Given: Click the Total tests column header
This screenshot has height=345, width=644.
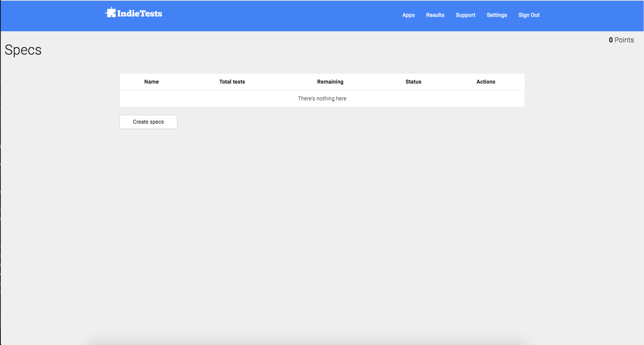Looking at the screenshot, I should click(x=232, y=82).
